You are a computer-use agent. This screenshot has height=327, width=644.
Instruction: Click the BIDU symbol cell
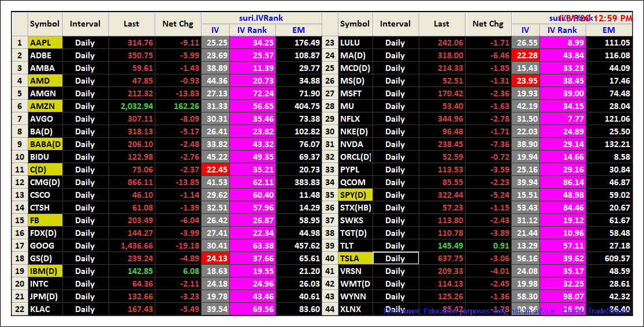(45, 157)
